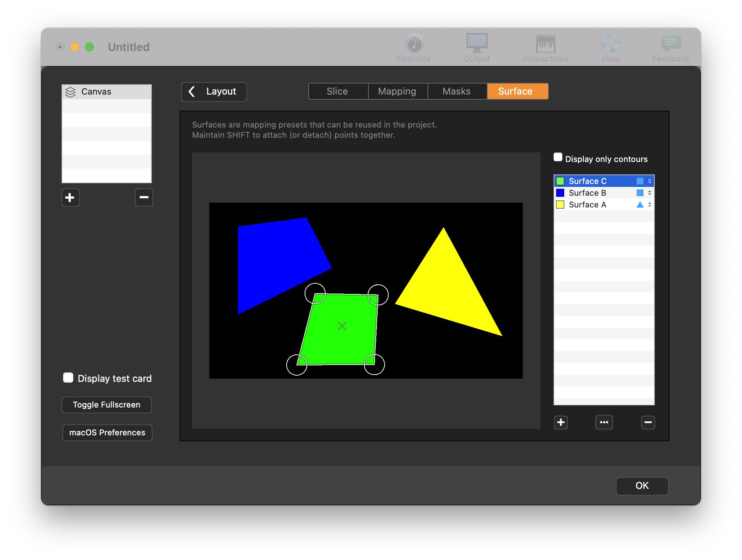Image resolution: width=742 pixels, height=560 pixels.
Task: Open the Interactions keyboard icon
Action: [x=546, y=44]
